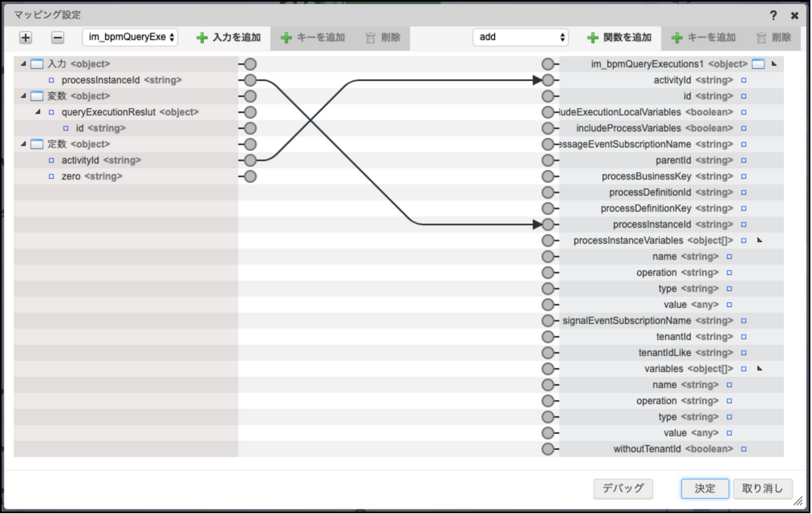
Task: Open the add function dropdown
Action: point(521,37)
